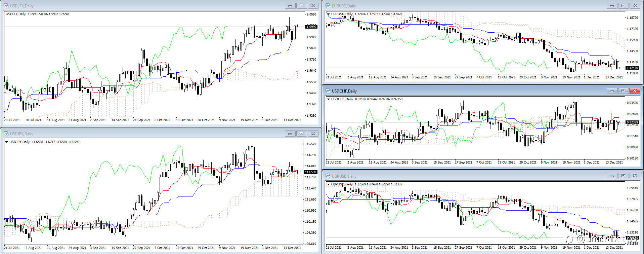Viewport: 644px width, 254px height.
Task: Close the USDJPY chart window
Action: 313,134
